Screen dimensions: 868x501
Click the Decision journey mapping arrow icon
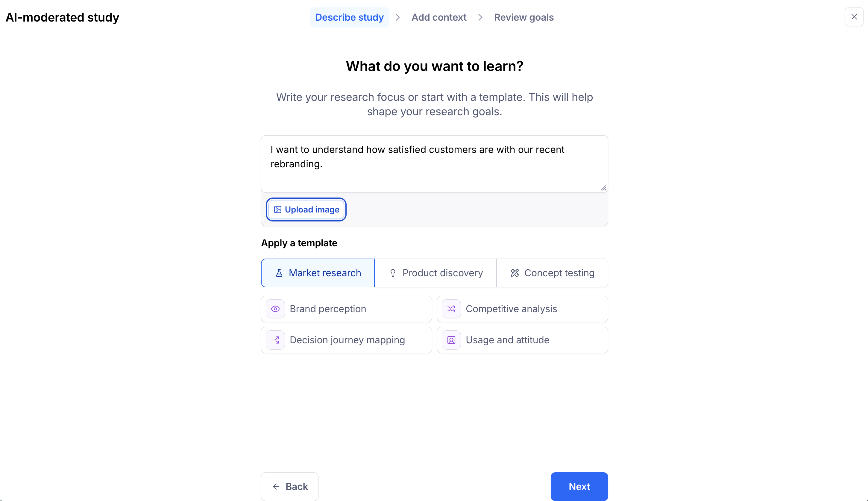pos(275,340)
